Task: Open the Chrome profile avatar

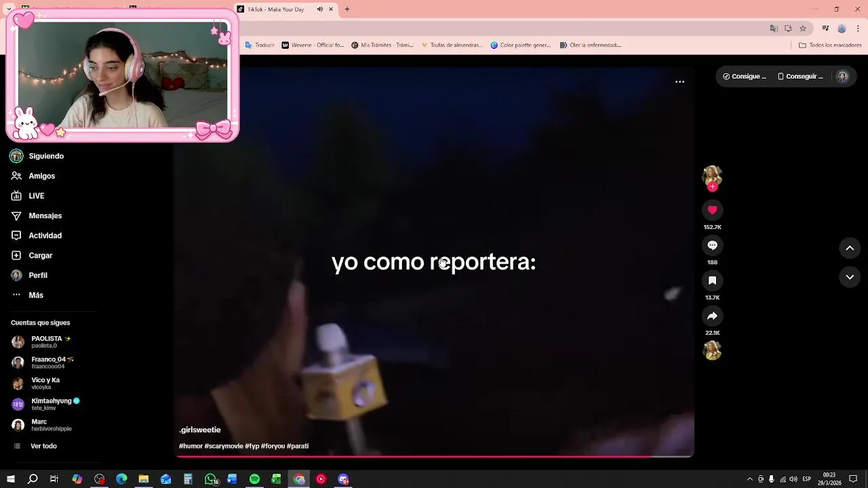Action: point(842,28)
